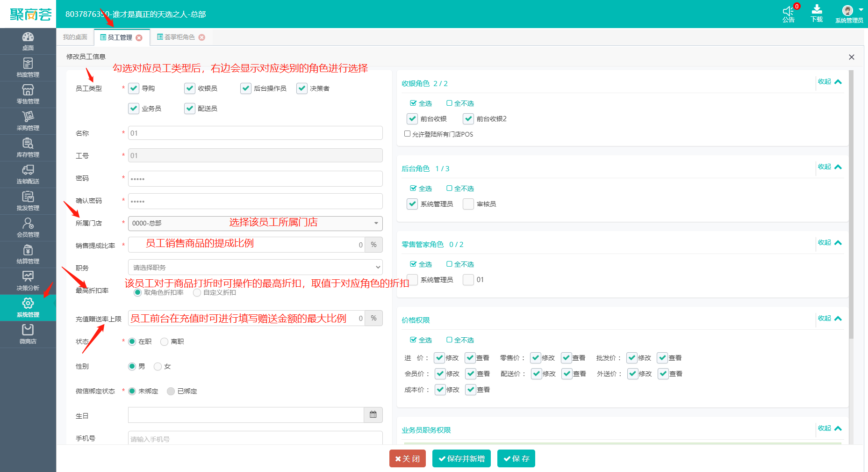
Task: Switch to the 我的桌面 tab
Action: tap(75, 37)
